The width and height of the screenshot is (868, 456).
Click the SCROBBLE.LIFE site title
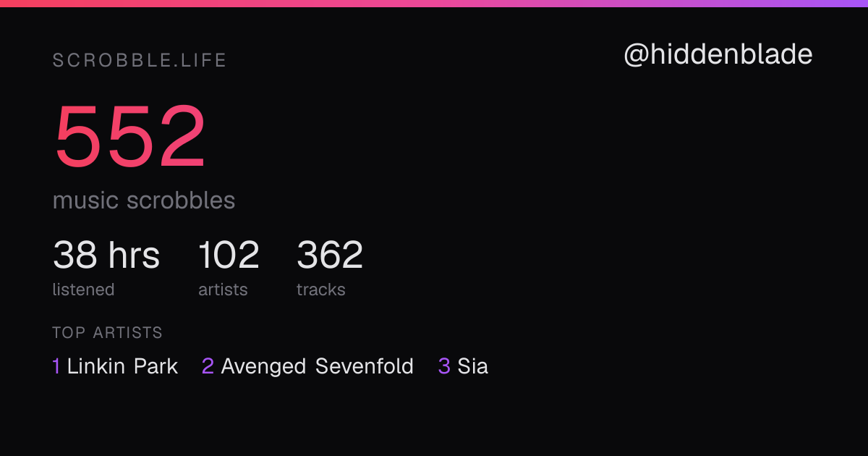(x=140, y=61)
